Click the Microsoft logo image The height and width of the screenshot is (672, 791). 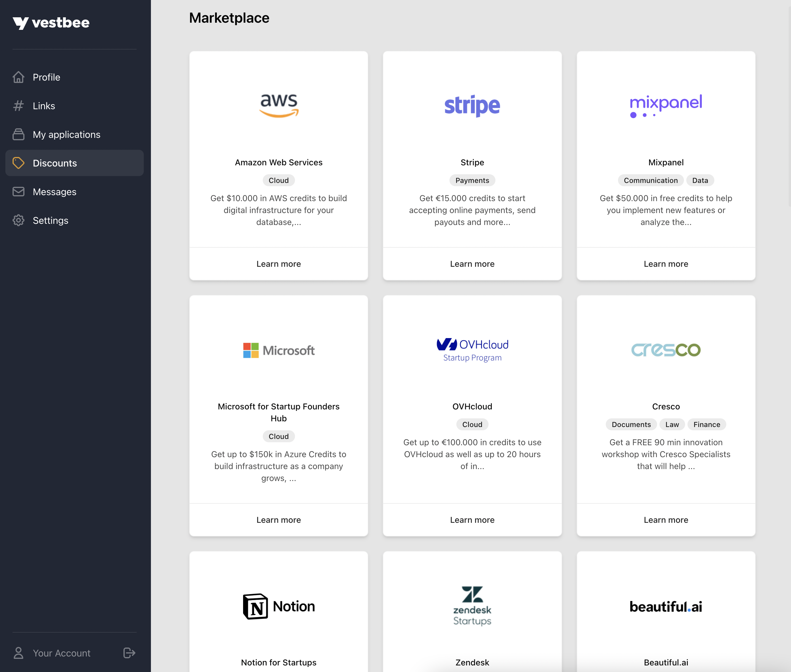click(x=278, y=350)
